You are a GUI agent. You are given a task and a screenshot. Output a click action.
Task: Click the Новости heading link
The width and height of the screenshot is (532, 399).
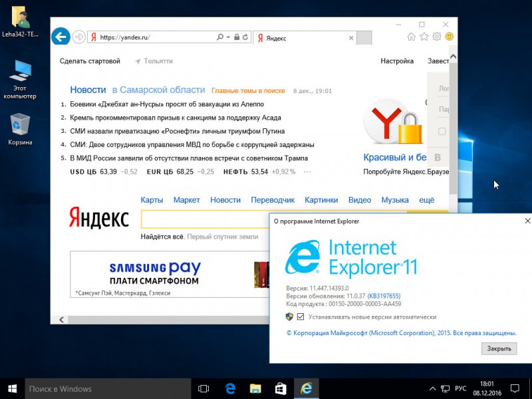(88, 90)
